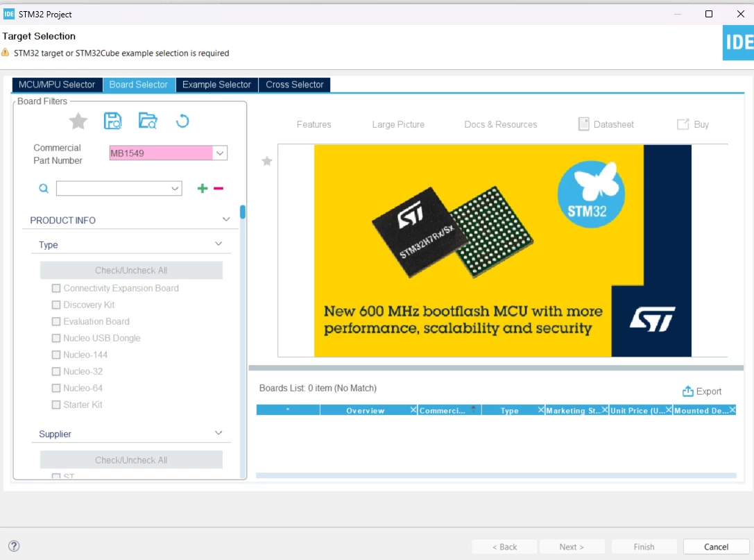This screenshot has width=754, height=560.
Task: Enable the Discovery Kit checkbox
Action: point(56,305)
